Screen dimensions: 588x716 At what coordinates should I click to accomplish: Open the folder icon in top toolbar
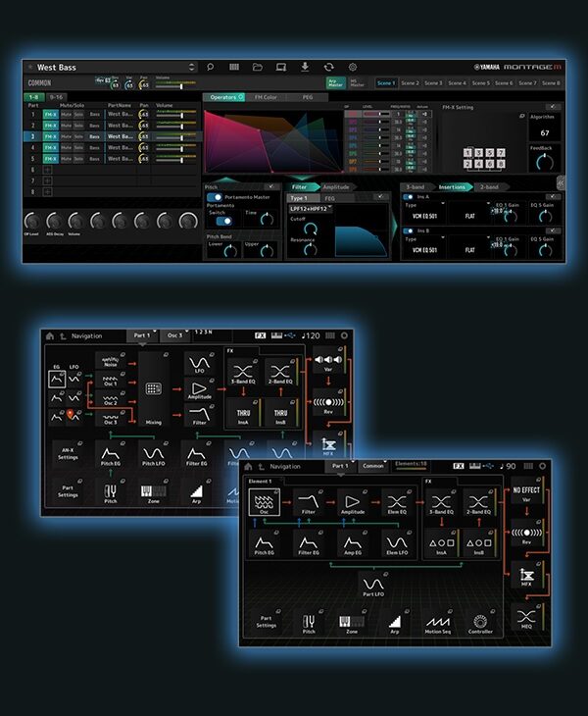click(258, 67)
